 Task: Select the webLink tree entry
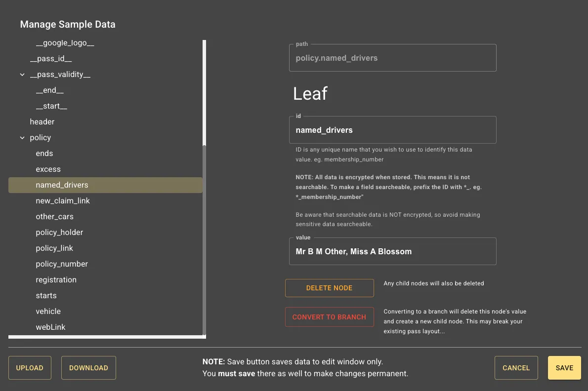point(49,327)
